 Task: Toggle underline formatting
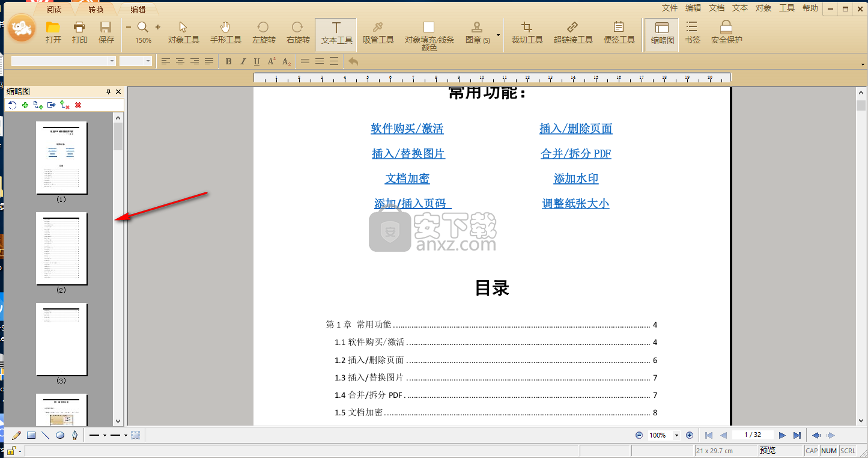256,61
